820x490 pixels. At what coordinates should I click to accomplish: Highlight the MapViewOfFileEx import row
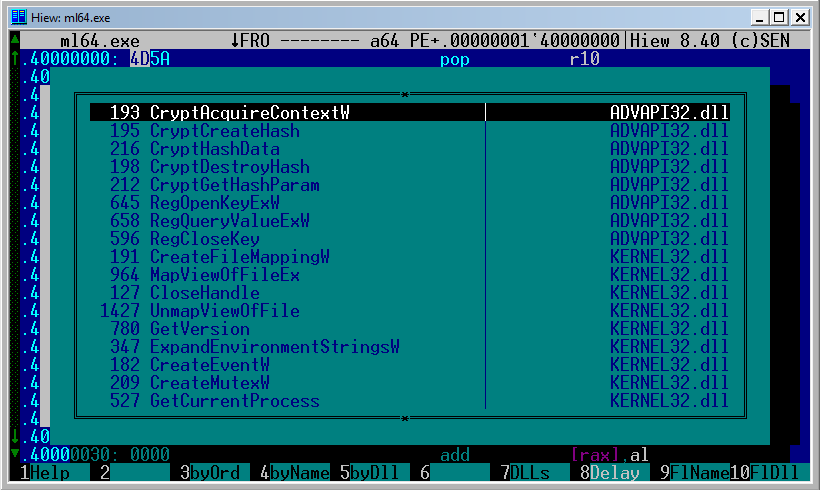[x=224, y=275]
